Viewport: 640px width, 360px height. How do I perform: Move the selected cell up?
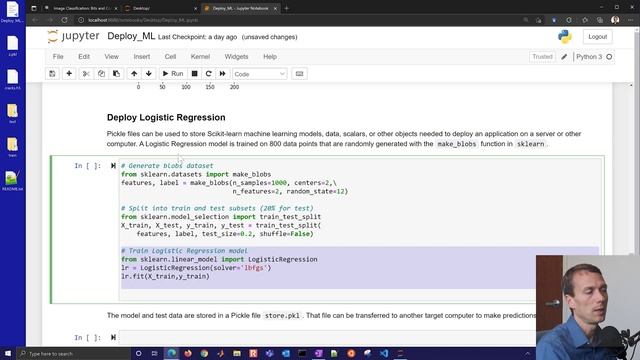[134, 74]
